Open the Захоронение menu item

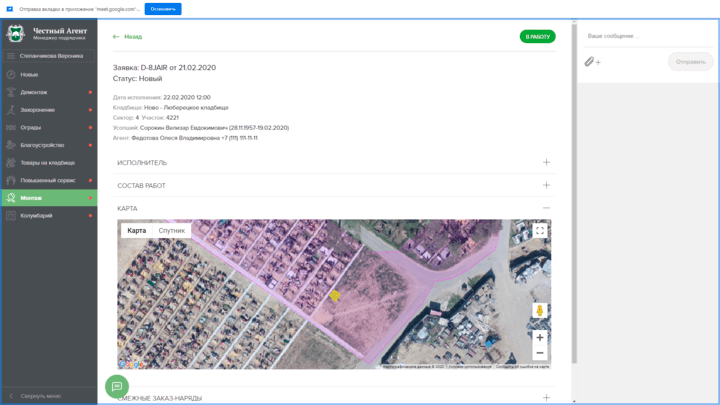pyautogui.click(x=49, y=110)
